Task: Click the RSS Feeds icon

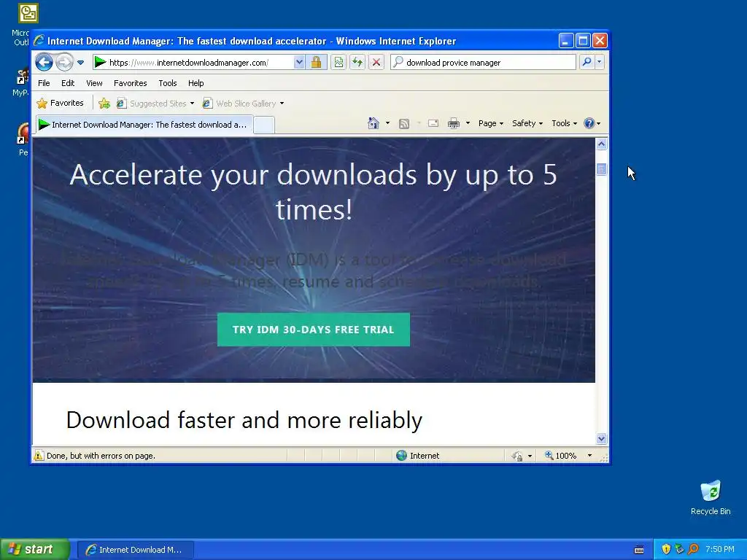Action: [404, 124]
